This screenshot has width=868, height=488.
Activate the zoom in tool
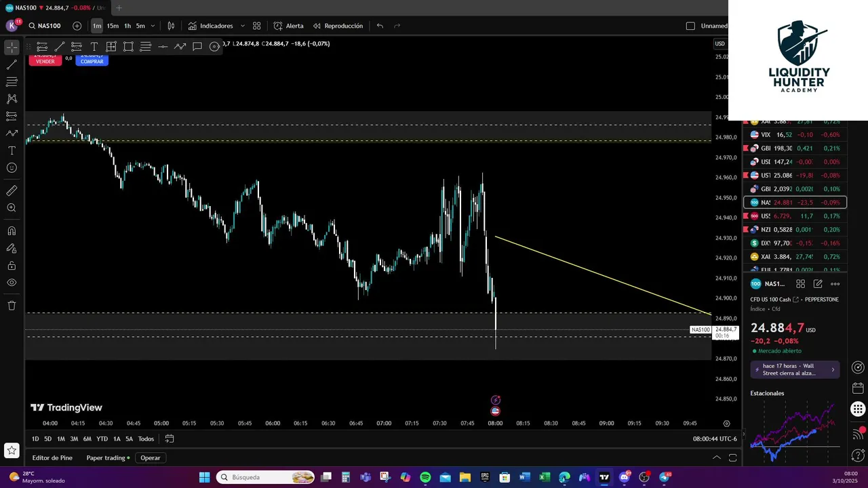[x=12, y=208]
